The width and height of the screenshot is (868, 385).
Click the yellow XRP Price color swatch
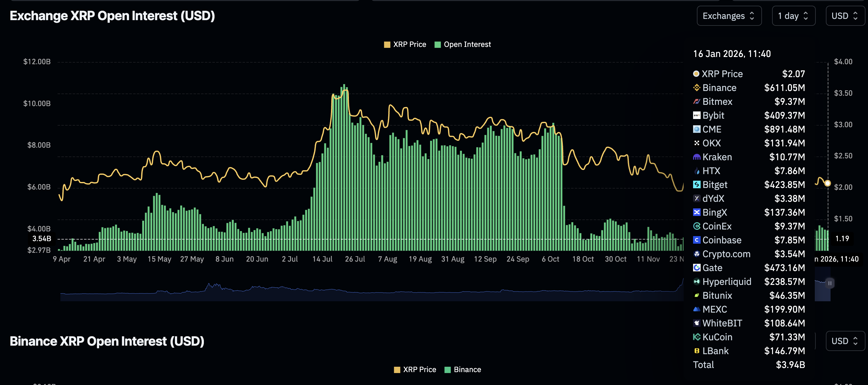point(387,44)
